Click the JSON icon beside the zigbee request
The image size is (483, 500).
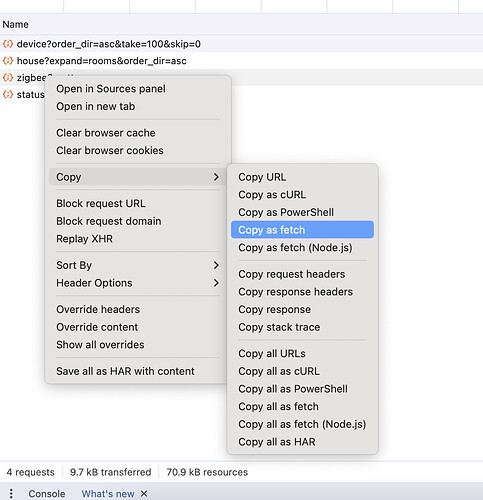(8, 77)
